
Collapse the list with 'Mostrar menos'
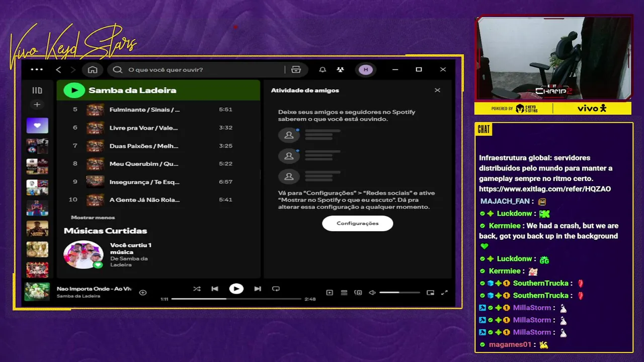93,218
